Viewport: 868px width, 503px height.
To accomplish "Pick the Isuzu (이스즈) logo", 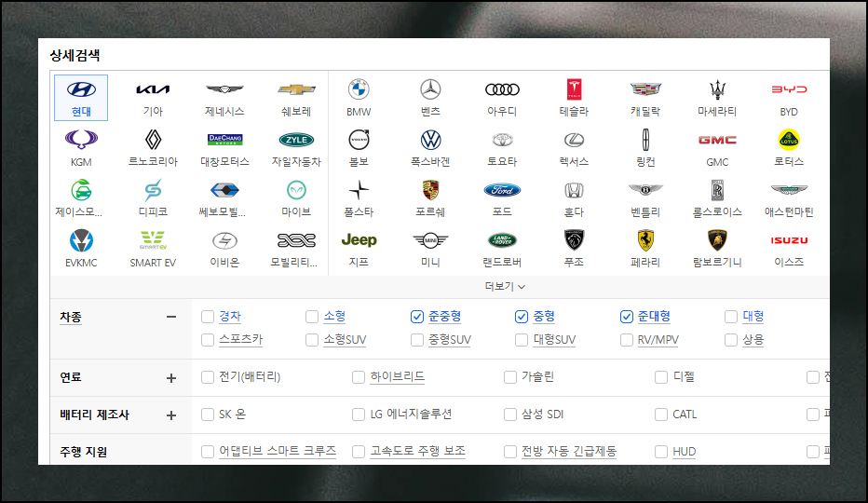I will pyautogui.click(x=789, y=240).
